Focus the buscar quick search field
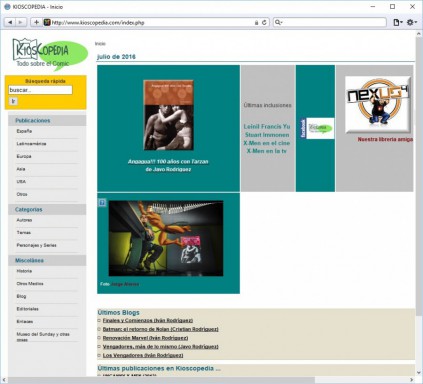423x384 pixels. tap(40, 90)
